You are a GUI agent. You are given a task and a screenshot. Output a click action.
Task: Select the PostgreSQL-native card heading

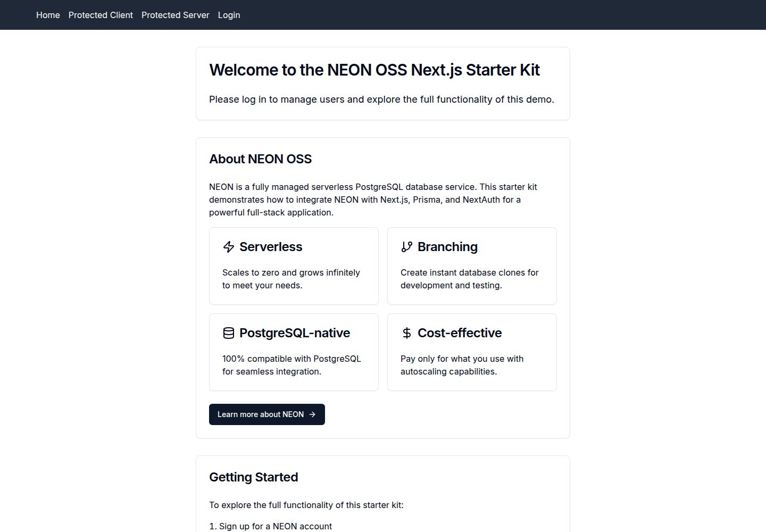tap(295, 333)
